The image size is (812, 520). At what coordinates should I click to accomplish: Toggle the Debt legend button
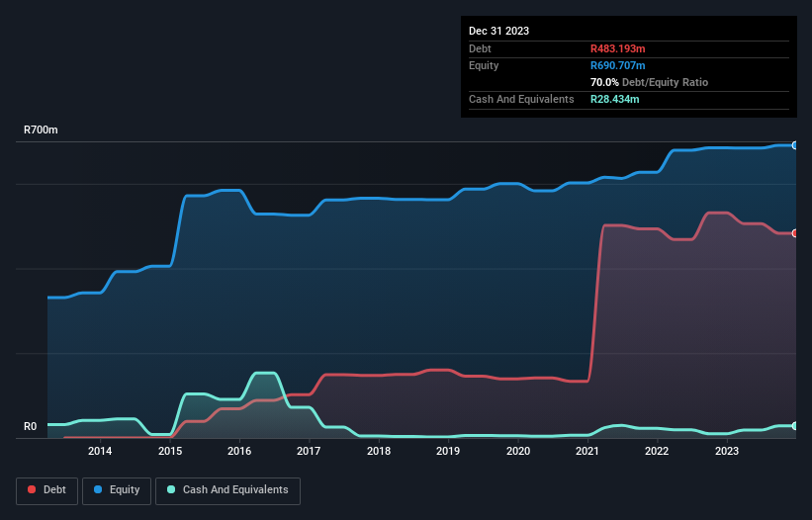pos(47,490)
